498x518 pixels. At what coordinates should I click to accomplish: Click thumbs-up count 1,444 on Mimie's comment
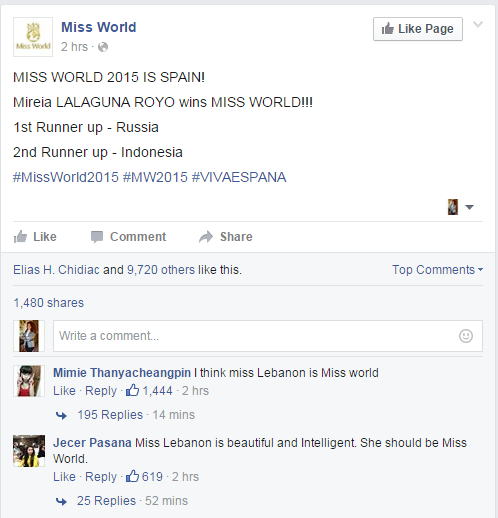tap(149, 390)
